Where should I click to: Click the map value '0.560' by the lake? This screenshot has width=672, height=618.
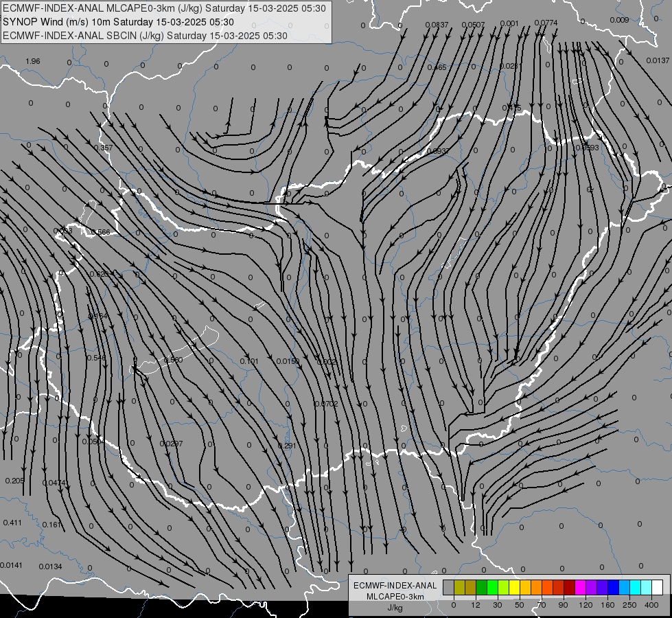click(174, 360)
